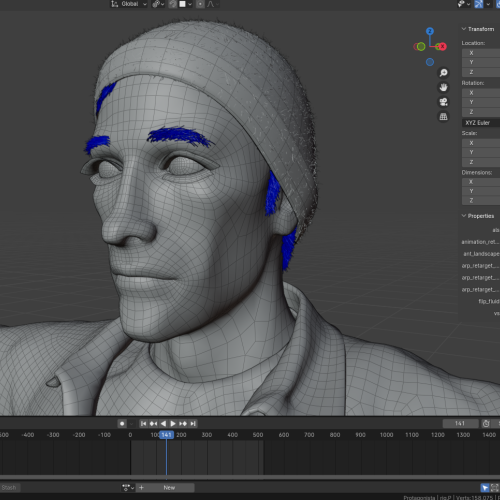The width and height of the screenshot is (500, 500).
Task: Click the negative Z circle on gizmo
Action: tap(430, 62)
